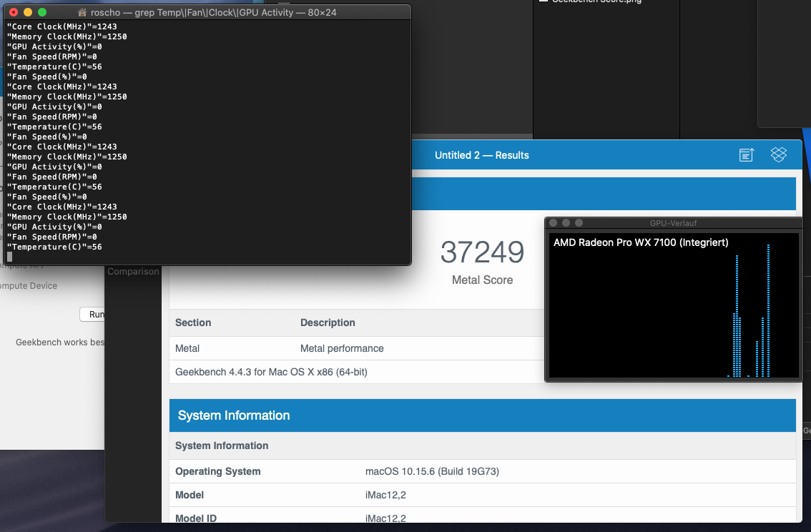Click 'AMD Radeon Pro WX 7100 (Integriert)' label
This screenshot has height=532, width=811.
point(641,242)
